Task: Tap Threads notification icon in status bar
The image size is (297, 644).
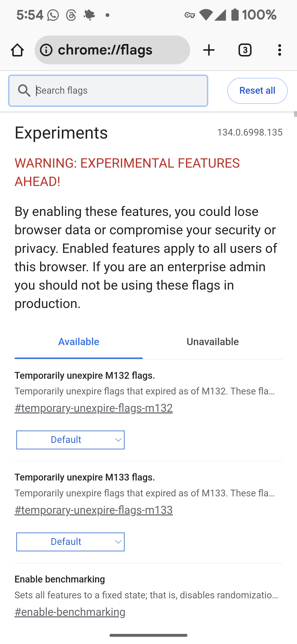Action: click(71, 15)
